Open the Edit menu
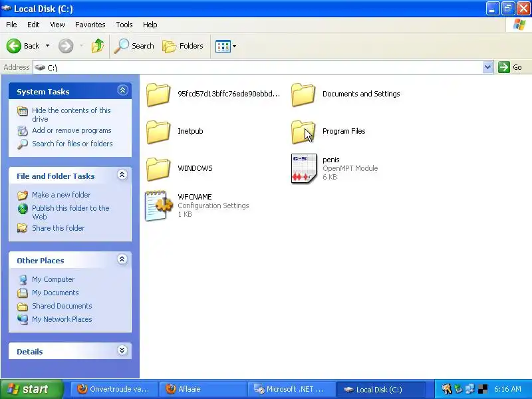 coord(33,25)
